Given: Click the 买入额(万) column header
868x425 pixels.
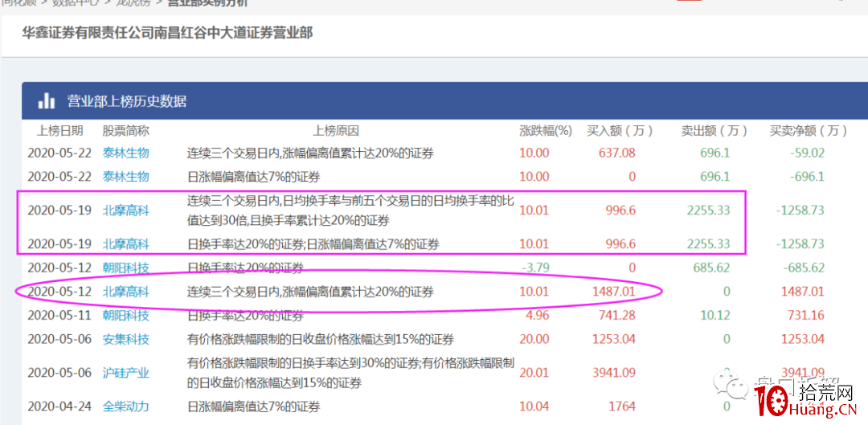Looking at the screenshot, I should pyautogui.click(x=620, y=131).
